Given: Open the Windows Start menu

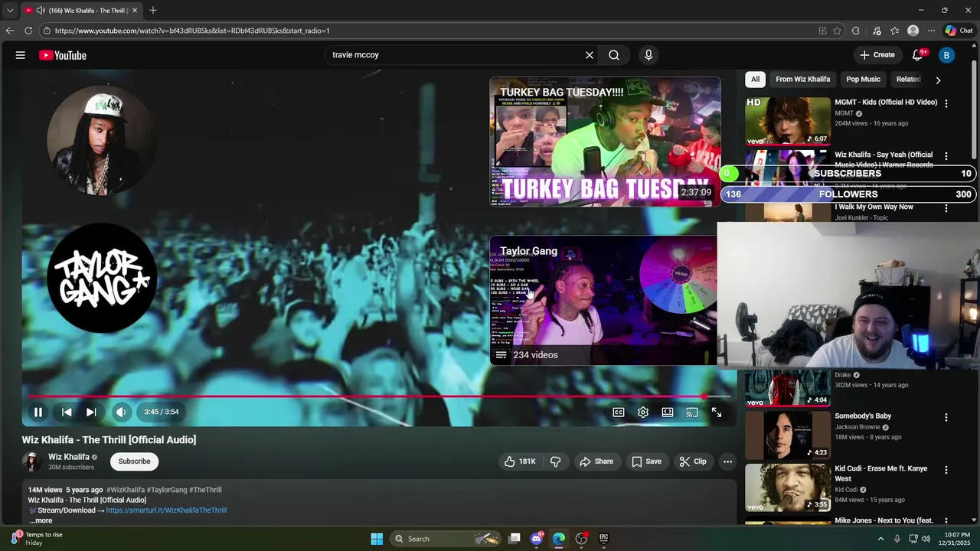Looking at the screenshot, I should (x=377, y=539).
